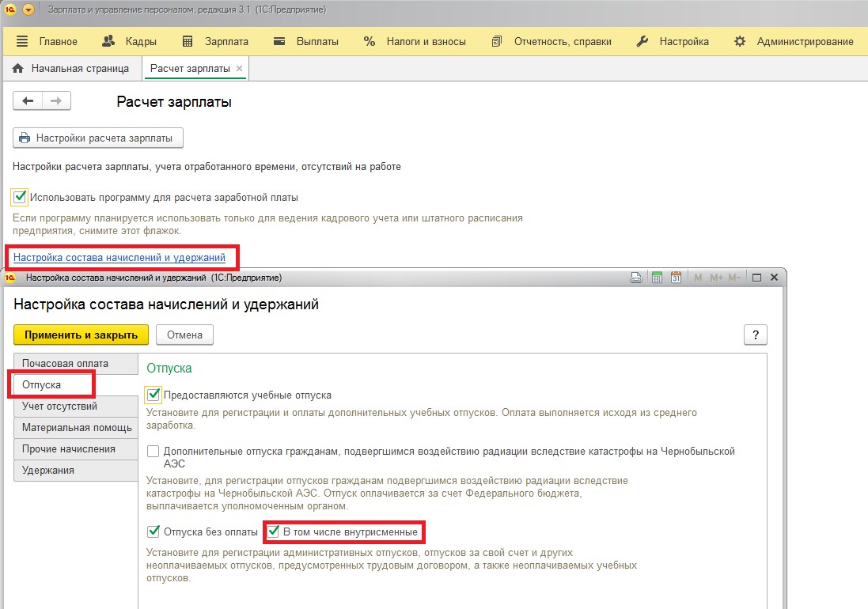Click the printer icon in dialog title bar
This screenshot has height=609, width=868.
point(635,278)
